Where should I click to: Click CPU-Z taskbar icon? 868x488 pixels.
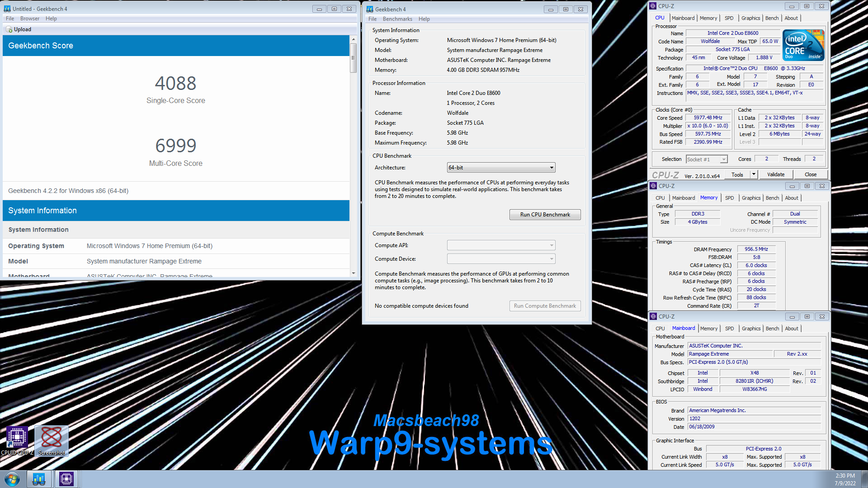(x=66, y=479)
